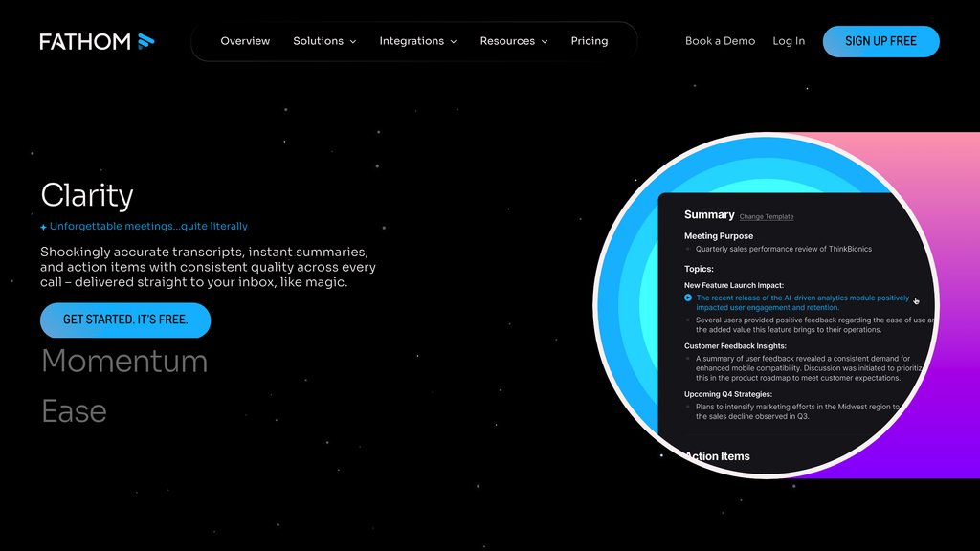Click the Book a Demo link

[x=720, y=41]
